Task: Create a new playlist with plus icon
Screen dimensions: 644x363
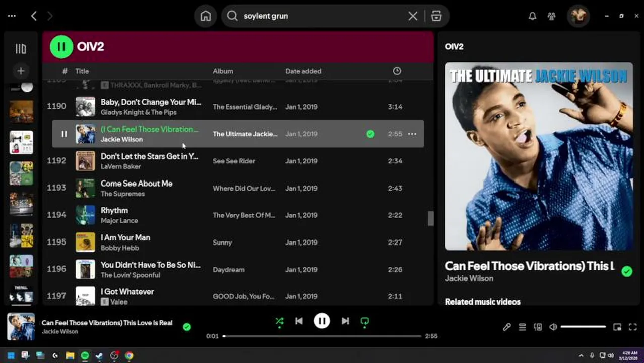Action: point(21,71)
